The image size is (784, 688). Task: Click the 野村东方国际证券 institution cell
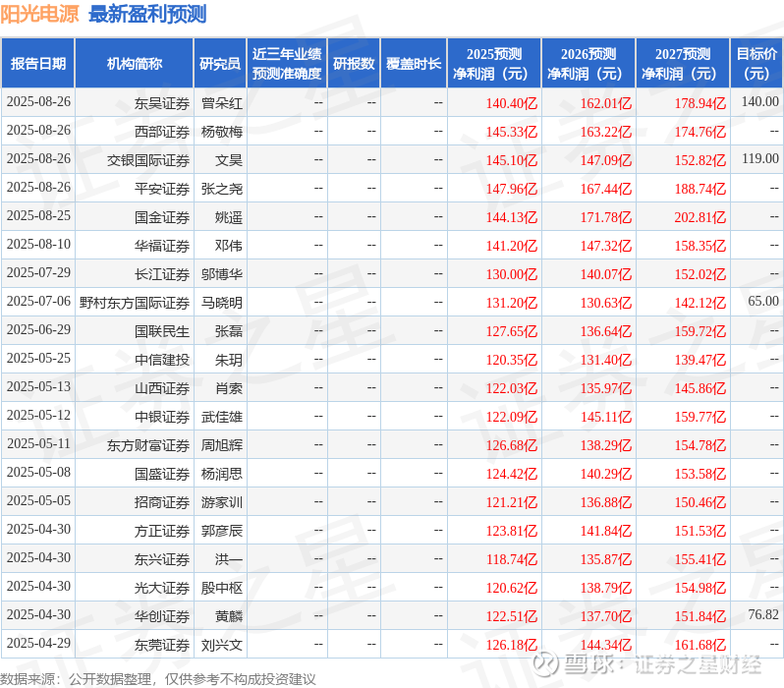tap(135, 304)
